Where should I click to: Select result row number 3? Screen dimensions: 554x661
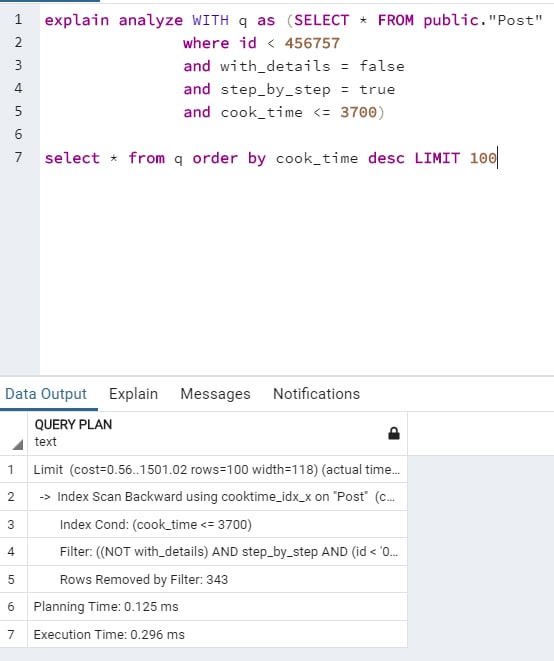pos(11,524)
